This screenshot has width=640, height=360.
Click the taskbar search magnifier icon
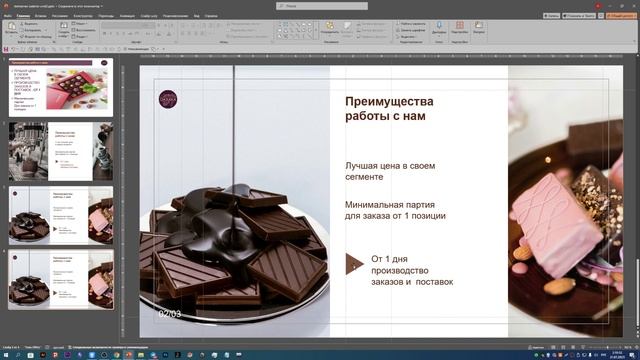18,355
